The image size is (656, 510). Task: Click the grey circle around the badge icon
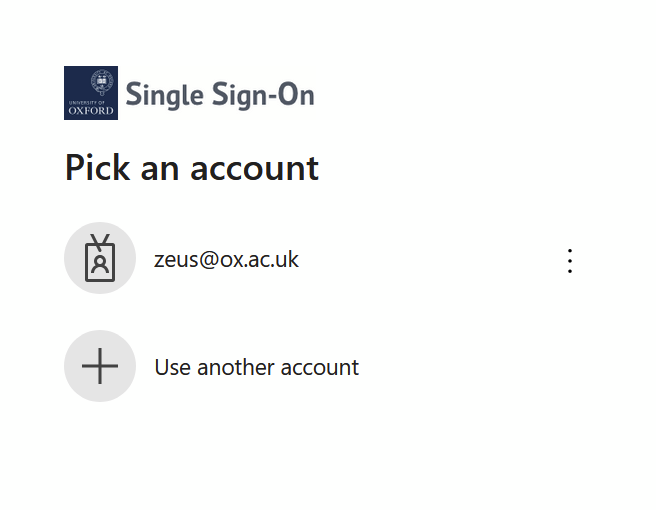(x=76, y=240)
